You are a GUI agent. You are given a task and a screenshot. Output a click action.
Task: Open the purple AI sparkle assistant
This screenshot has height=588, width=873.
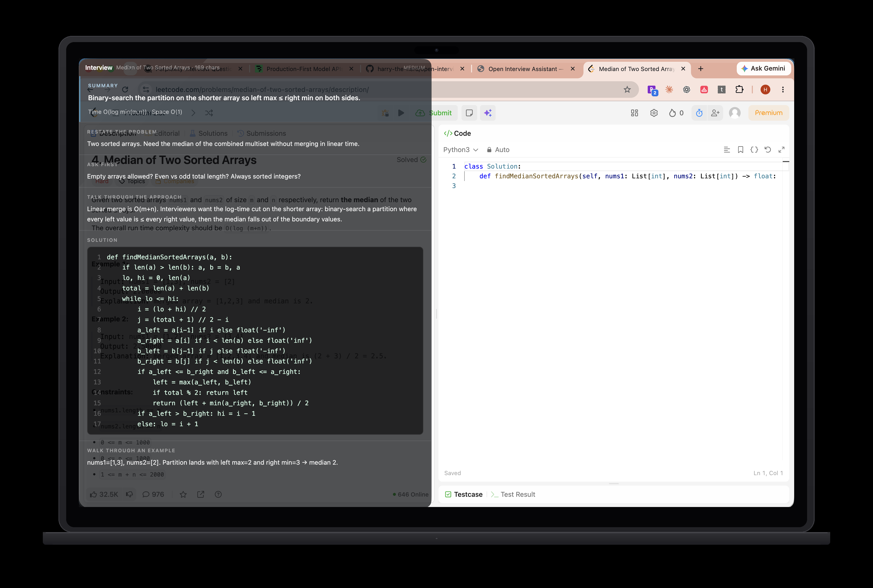pyautogui.click(x=488, y=113)
